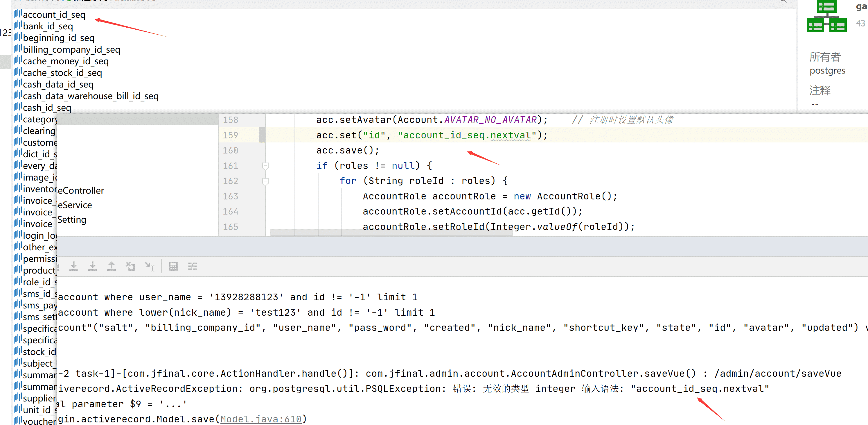Click the eController item in the project tree
The height and width of the screenshot is (425, 868).
(x=80, y=191)
